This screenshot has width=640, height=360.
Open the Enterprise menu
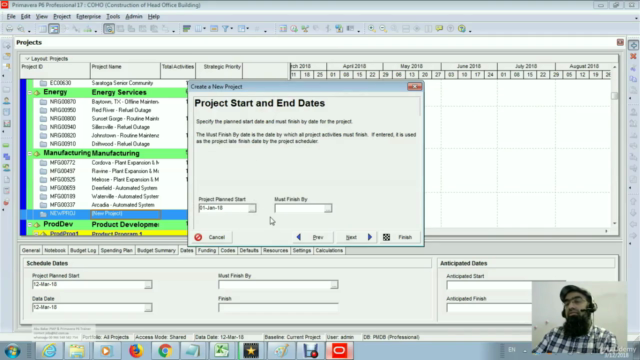(88, 16)
